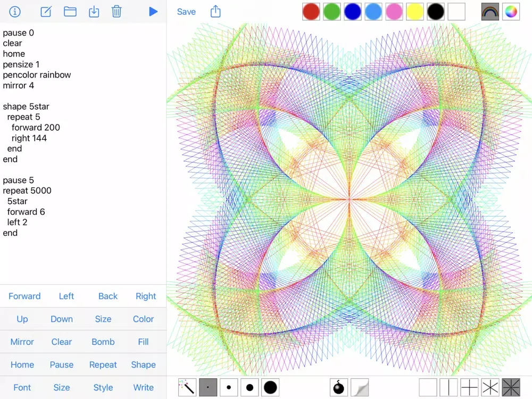Select the smallest pen size dot
532x399 pixels.
tap(208, 387)
